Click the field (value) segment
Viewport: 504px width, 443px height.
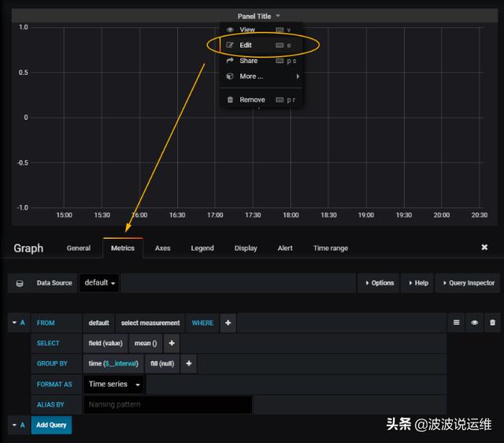106,343
